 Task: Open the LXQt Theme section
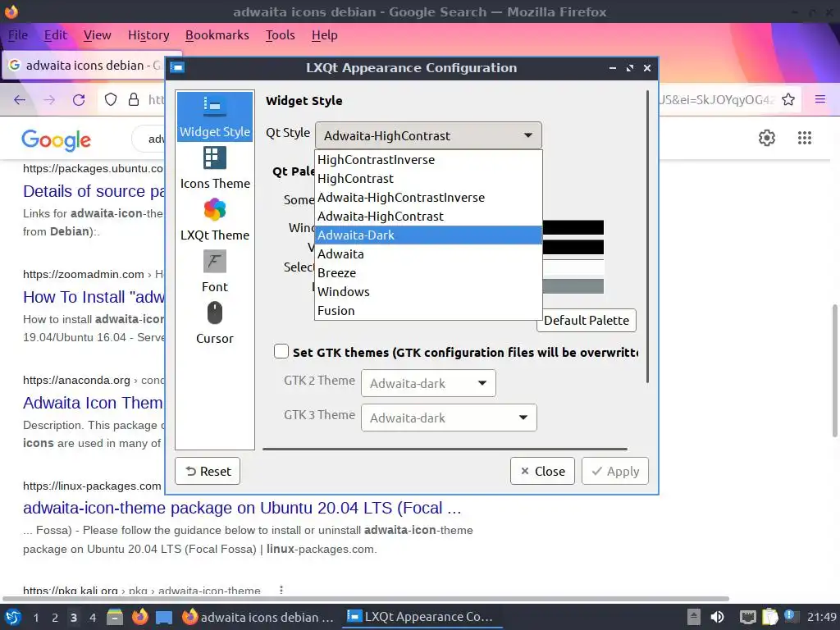pos(215,220)
